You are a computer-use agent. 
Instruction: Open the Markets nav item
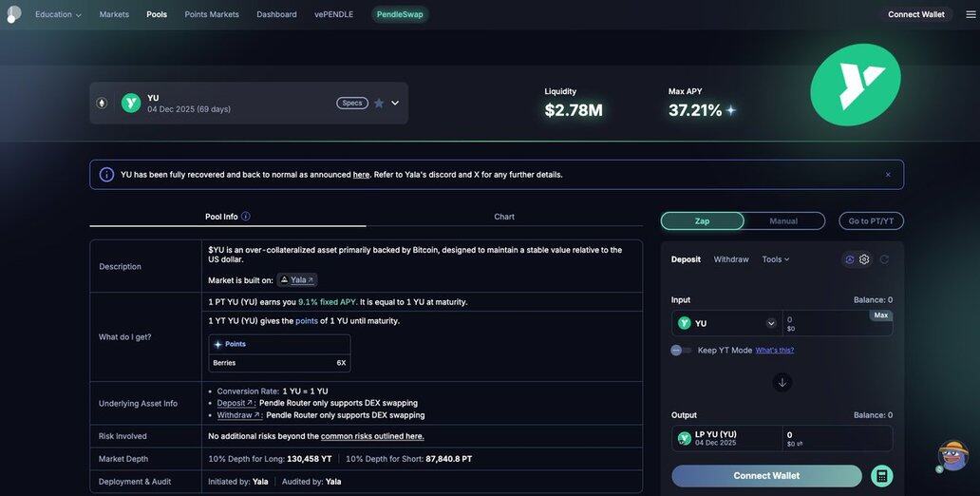(x=114, y=14)
